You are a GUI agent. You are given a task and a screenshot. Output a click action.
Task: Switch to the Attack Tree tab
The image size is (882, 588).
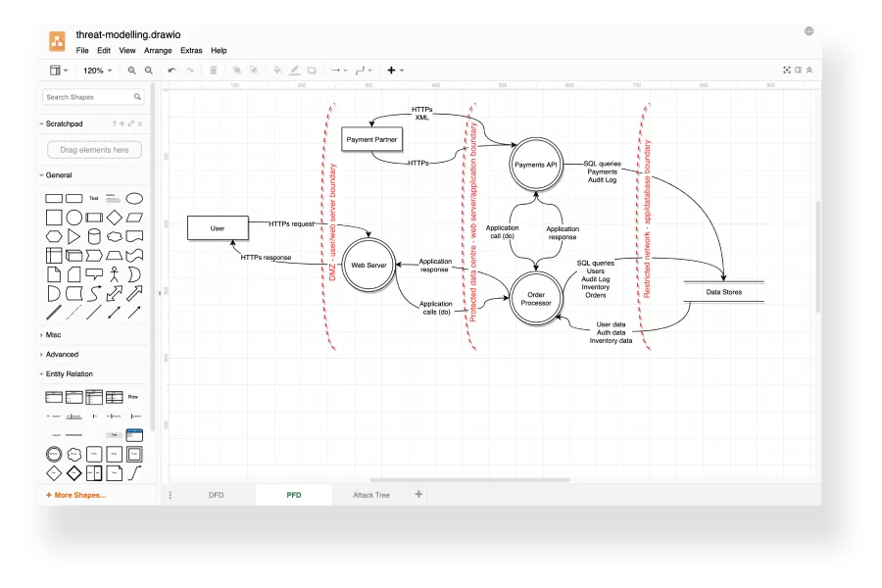click(371, 495)
